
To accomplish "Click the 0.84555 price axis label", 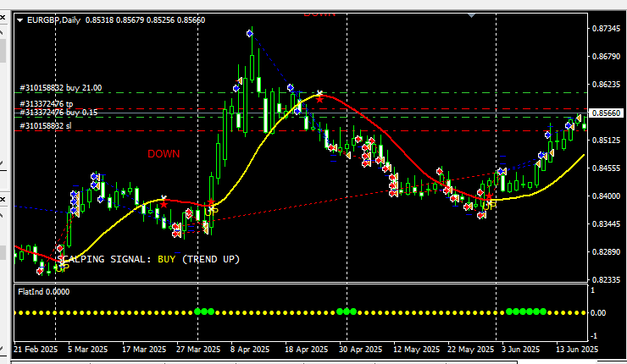I will (604, 168).
